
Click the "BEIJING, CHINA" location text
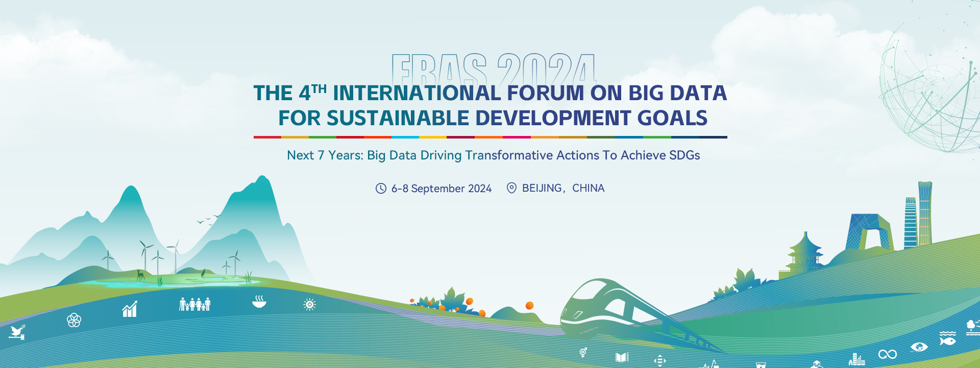coord(563,188)
